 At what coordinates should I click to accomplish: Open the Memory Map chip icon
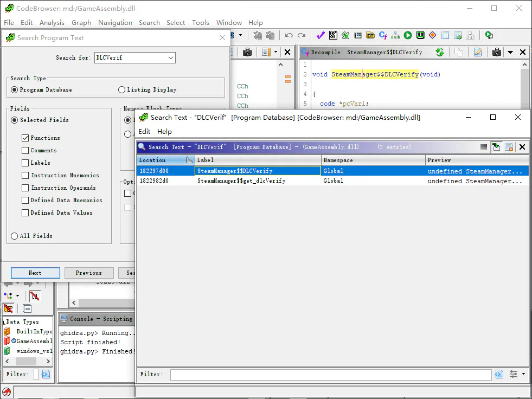pos(420,35)
